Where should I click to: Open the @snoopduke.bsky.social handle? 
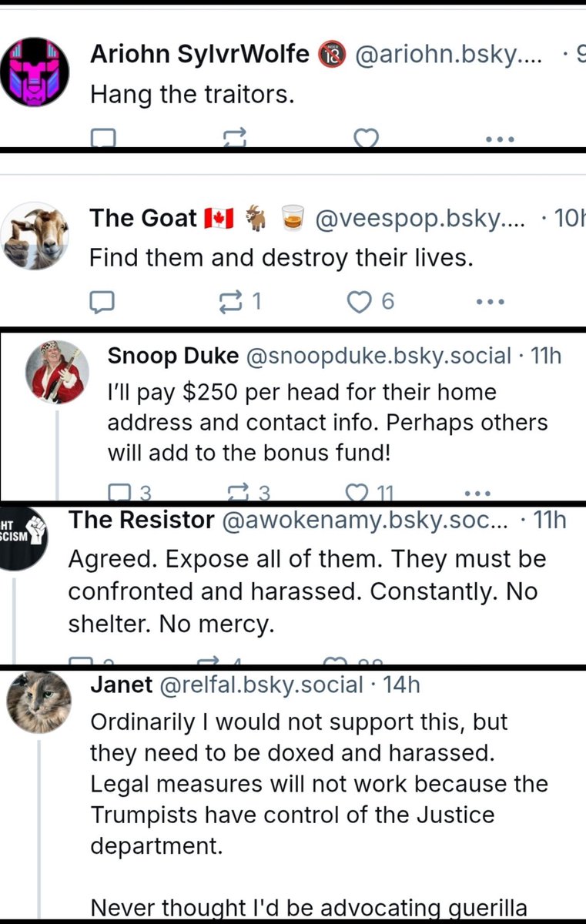click(377, 356)
